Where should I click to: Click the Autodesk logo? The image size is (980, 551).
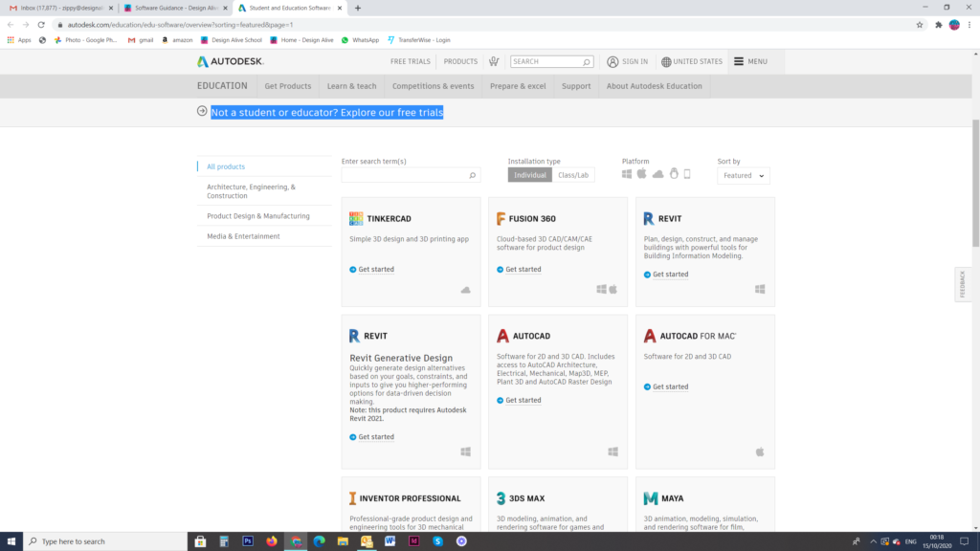pyautogui.click(x=231, y=61)
